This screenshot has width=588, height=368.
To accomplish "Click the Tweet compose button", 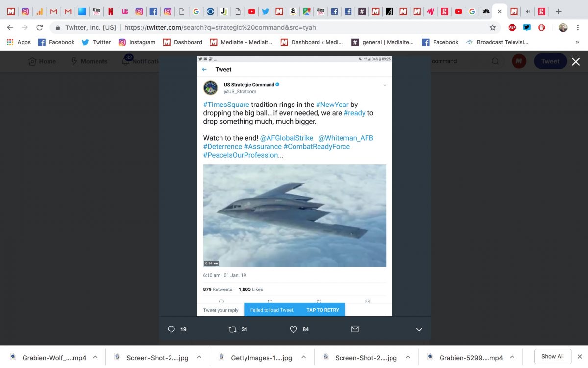I will point(550,61).
